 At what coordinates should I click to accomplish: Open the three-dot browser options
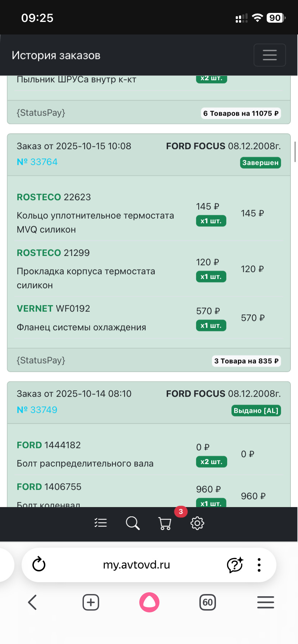point(259,565)
